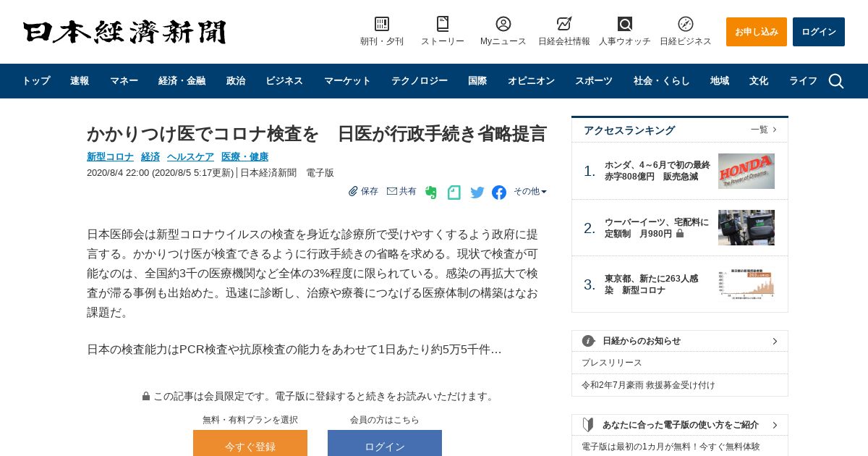Open 令和2年7月豪雨 救援募金受け付け link
Screen dimensions: 868x456
point(648,385)
